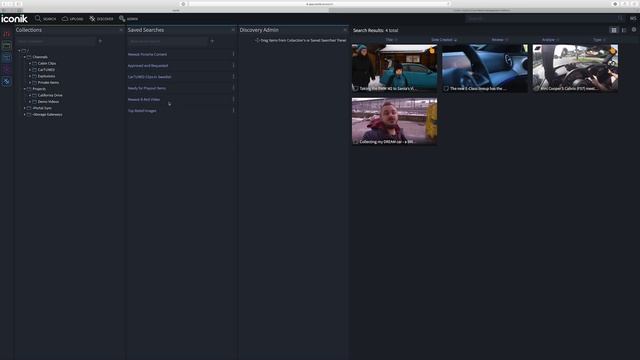Expand the Explosions folder arrow
Image resolution: width=640 pixels, height=360 pixels.
pyautogui.click(x=30, y=76)
